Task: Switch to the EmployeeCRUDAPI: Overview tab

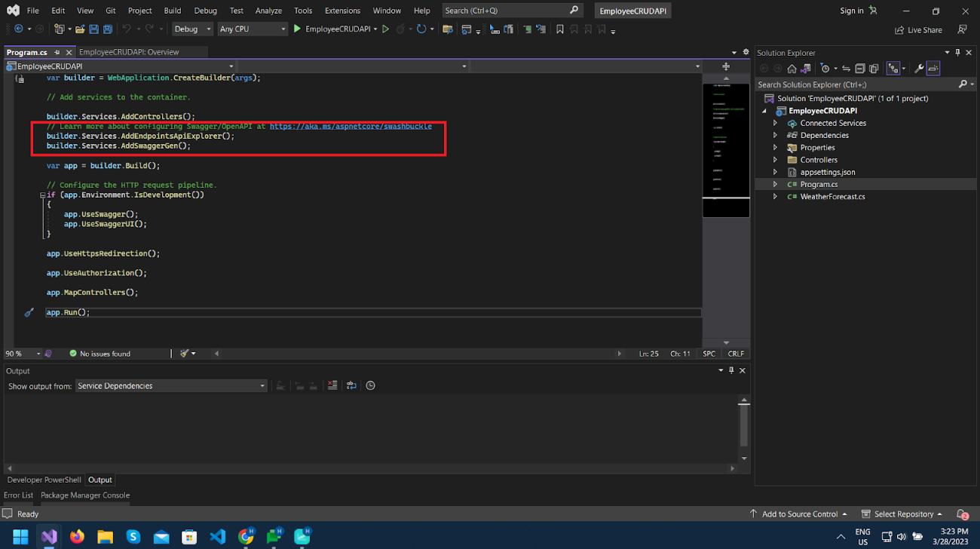Action: tap(129, 52)
